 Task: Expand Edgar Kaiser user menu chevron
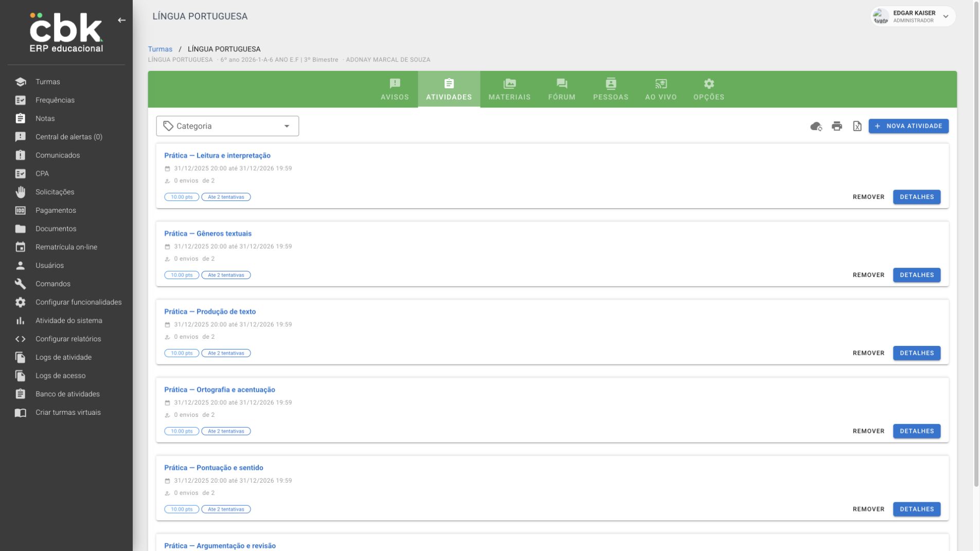[946, 16]
